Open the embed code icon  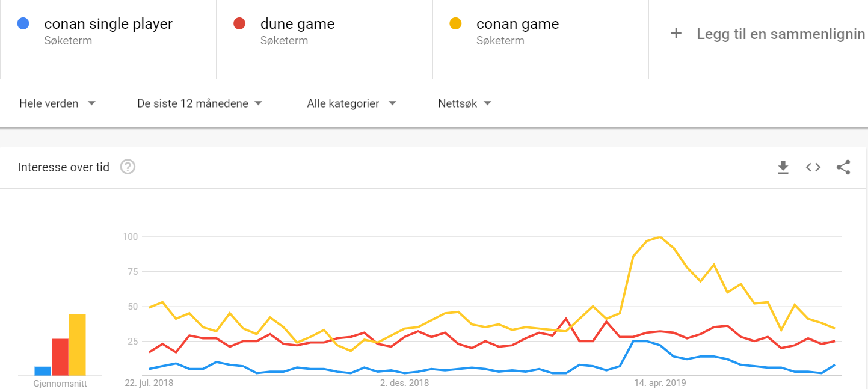[x=813, y=167]
